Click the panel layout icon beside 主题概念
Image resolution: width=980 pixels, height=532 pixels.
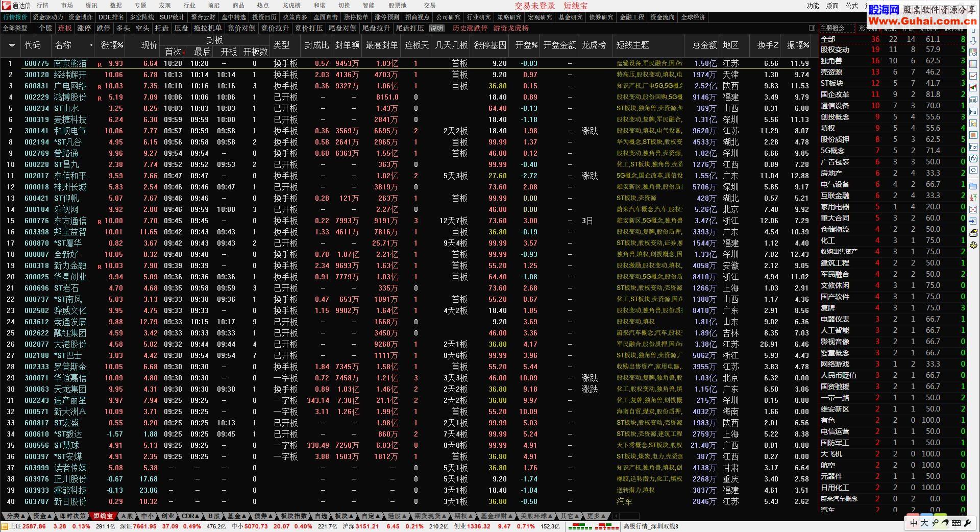click(812, 28)
